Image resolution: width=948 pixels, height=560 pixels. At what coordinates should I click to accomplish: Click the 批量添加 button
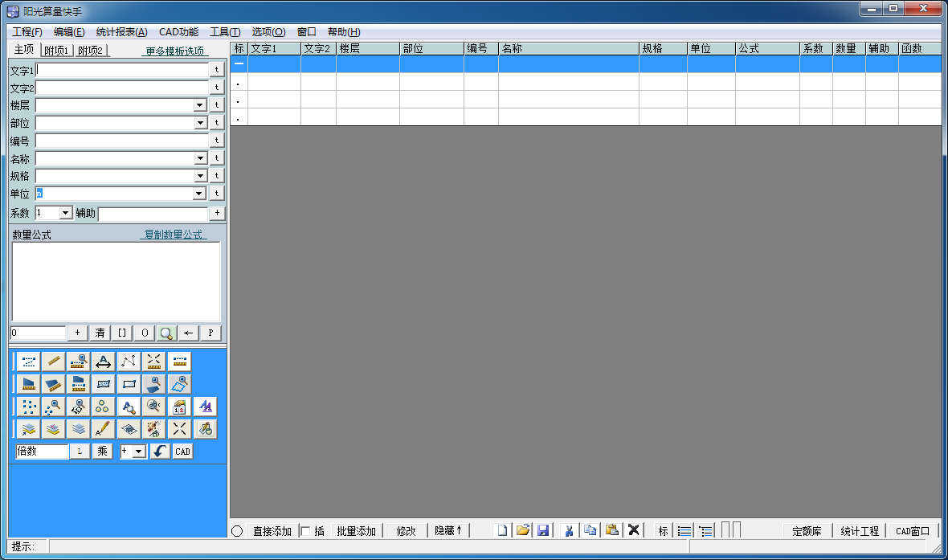[x=356, y=531]
